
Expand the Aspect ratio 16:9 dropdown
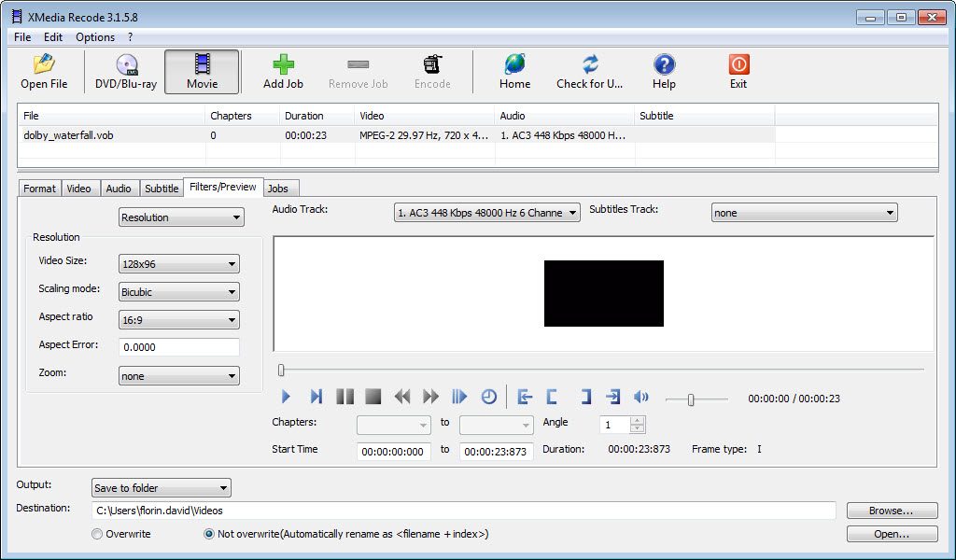click(178, 320)
